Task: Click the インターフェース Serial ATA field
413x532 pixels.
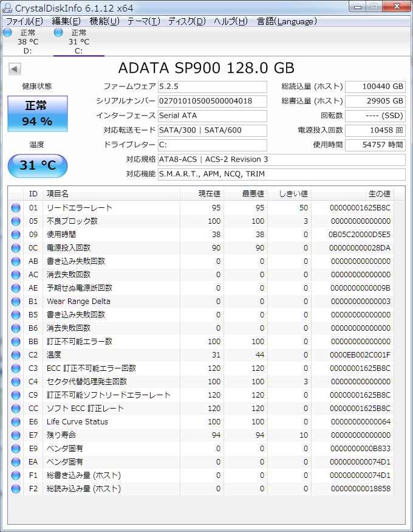Action: tap(213, 116)
